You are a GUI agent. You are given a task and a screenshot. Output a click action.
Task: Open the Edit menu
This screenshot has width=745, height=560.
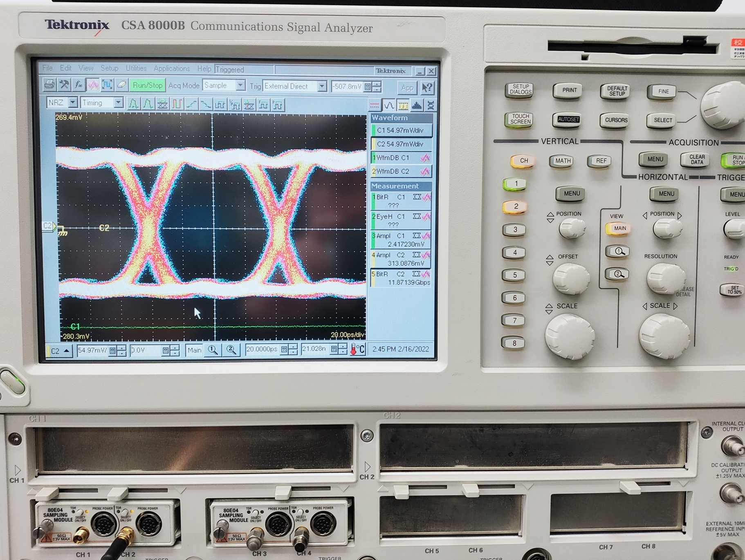tap(65, 68)
